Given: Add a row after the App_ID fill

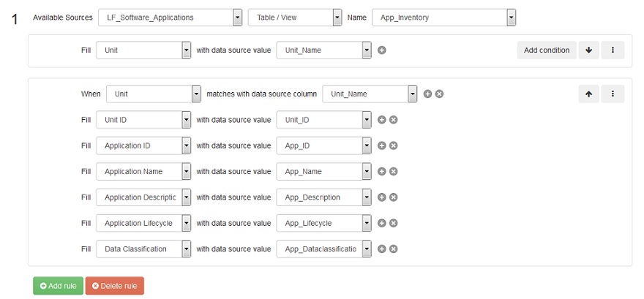Looking at the screenshot, I should coord(381,145).
